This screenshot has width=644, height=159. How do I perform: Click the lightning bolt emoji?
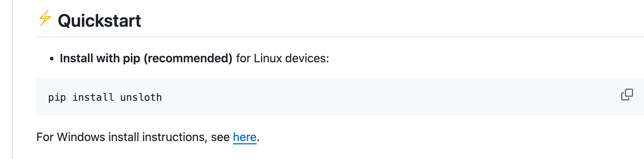click(x=45, y=18)
